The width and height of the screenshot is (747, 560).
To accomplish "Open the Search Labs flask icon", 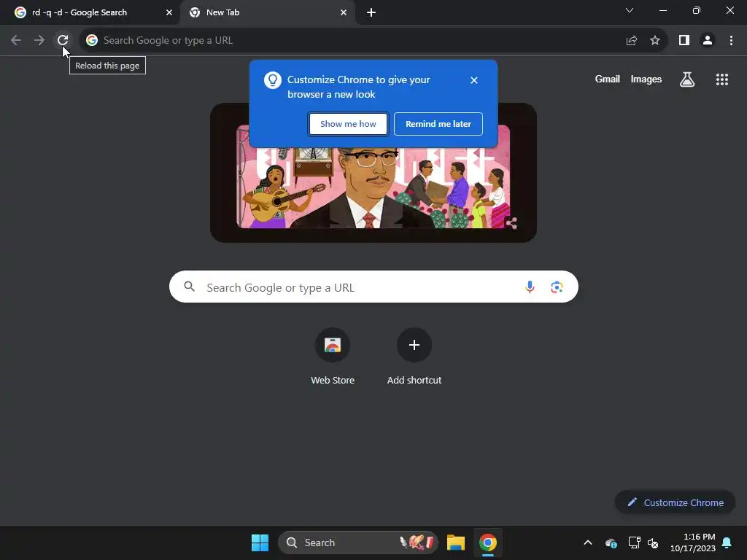I will (x=687, y=79).
